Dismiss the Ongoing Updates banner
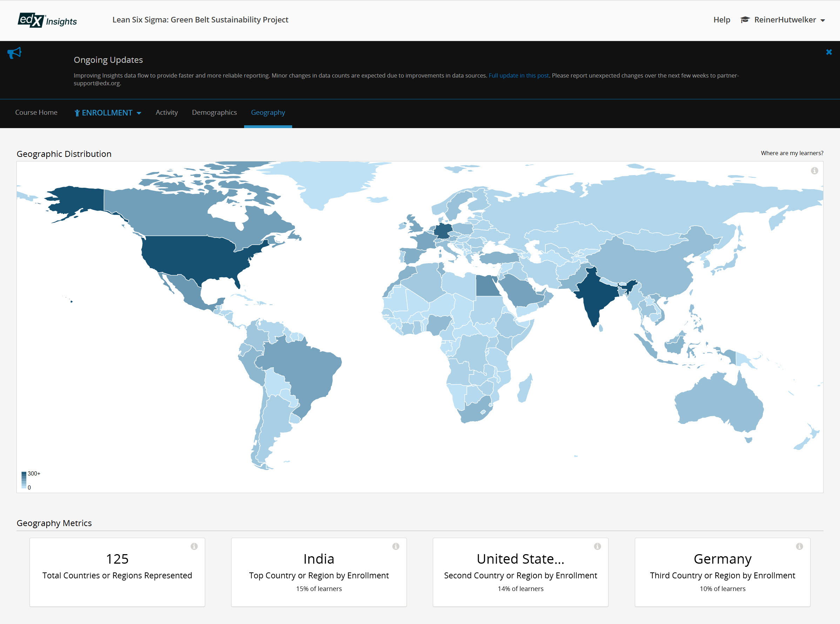 pos(829,52)
